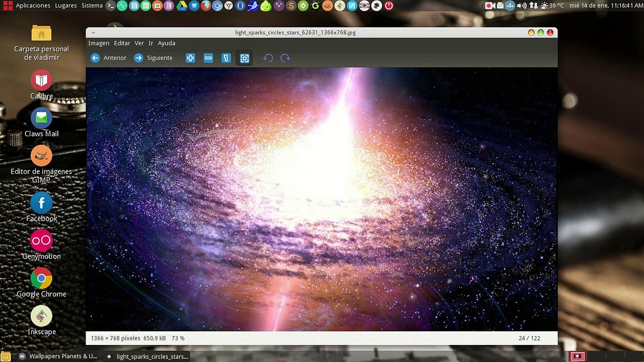The height and width of the screenshot is (362, 644).
Task: Open the mail notification tray icon
Action: click(500, 6)
